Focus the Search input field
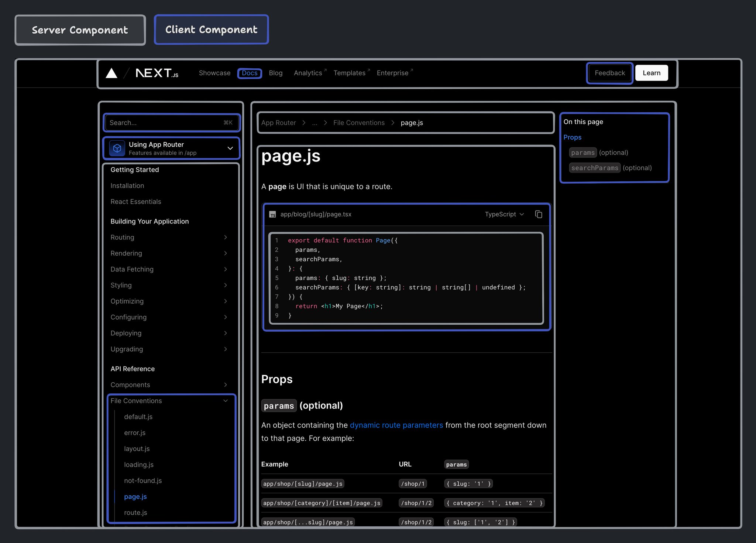This screenshot has height=543, width=756. [x=171, y=123]
